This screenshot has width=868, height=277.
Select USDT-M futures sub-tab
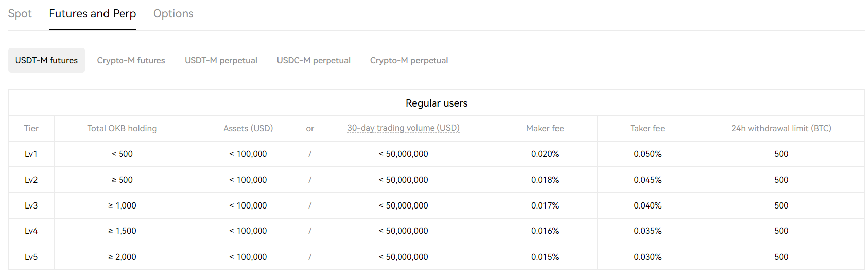point(46,60)
